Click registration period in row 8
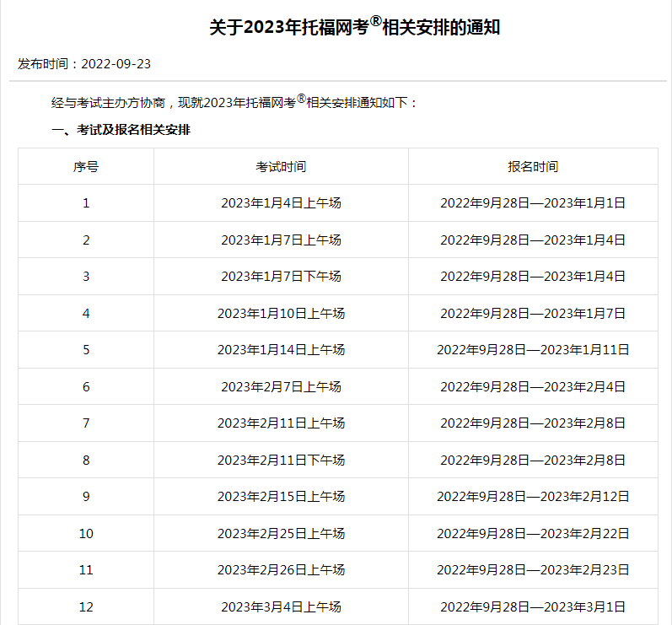The width and height of the screenshot is (672, 625). coord(533,460)
